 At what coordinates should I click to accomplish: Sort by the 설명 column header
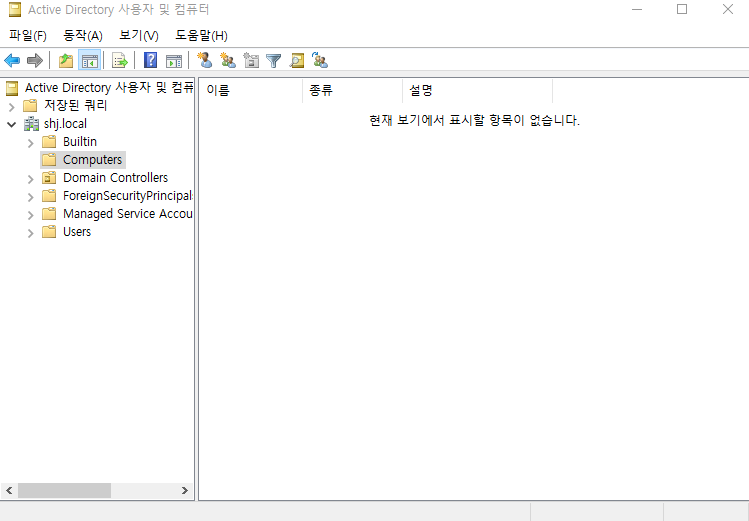[478, 90]
